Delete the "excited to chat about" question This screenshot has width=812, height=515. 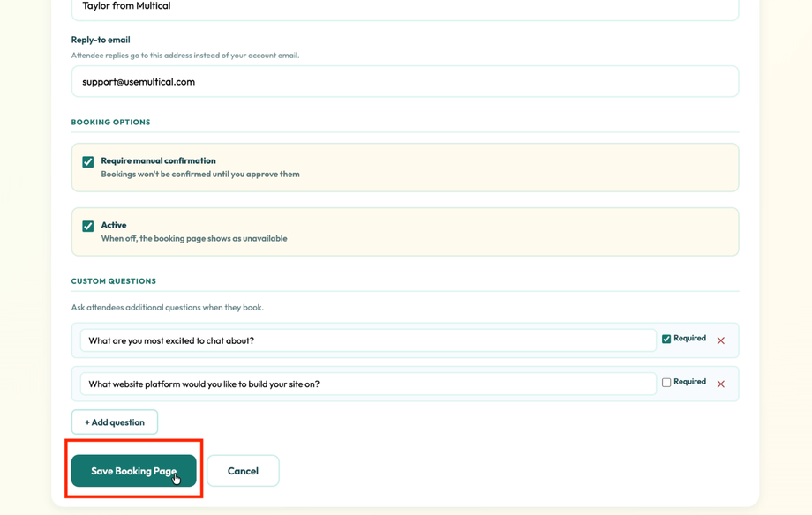(x=720, y=340)
